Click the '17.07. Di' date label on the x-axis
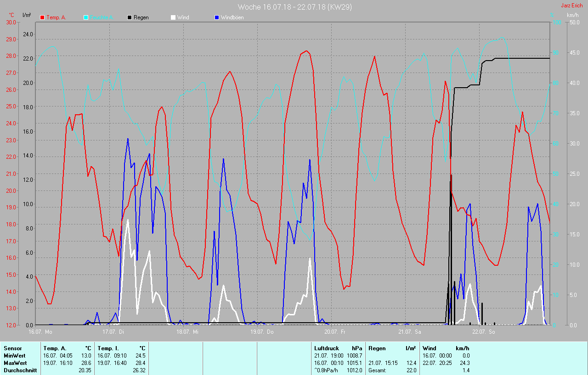This screenshot has height=375, width=588. point(113,331)
